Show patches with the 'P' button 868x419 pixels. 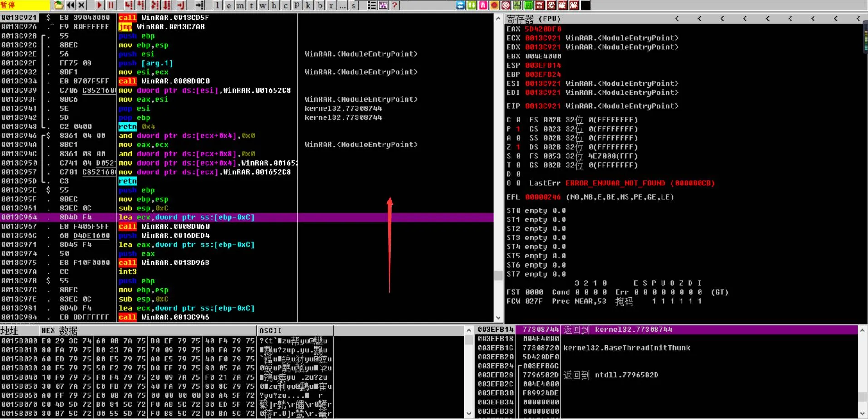(297, 5)
